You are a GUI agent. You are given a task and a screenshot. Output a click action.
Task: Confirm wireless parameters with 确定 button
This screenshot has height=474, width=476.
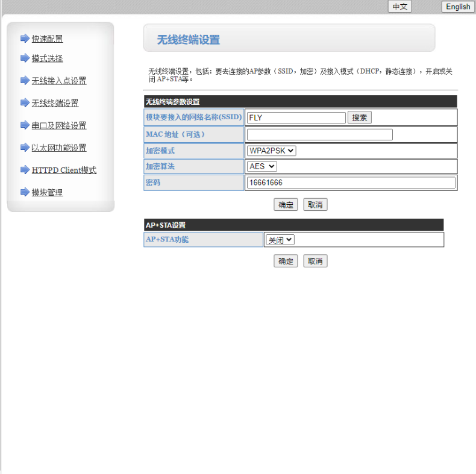tap(286, 205)
